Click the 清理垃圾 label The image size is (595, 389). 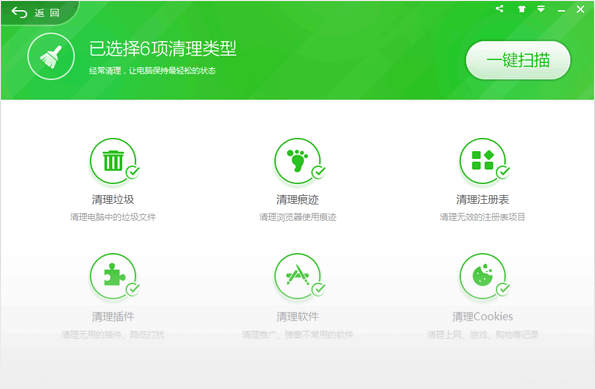113,200
